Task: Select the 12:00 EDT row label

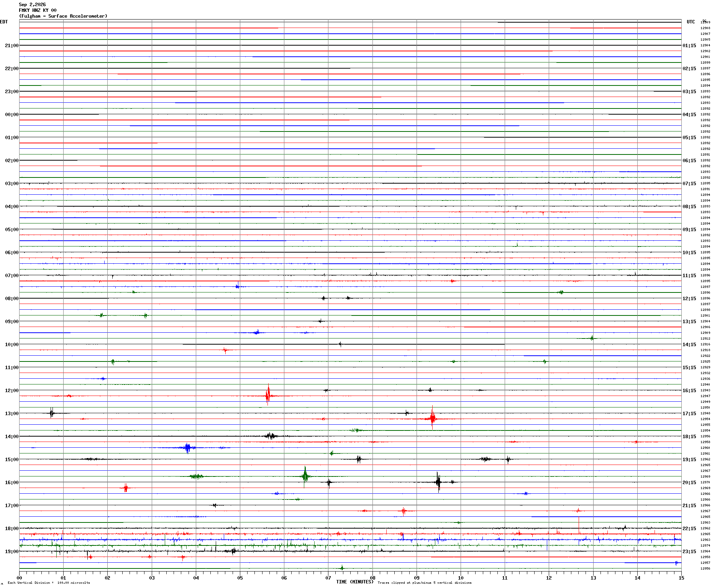Action: (11, 391)
